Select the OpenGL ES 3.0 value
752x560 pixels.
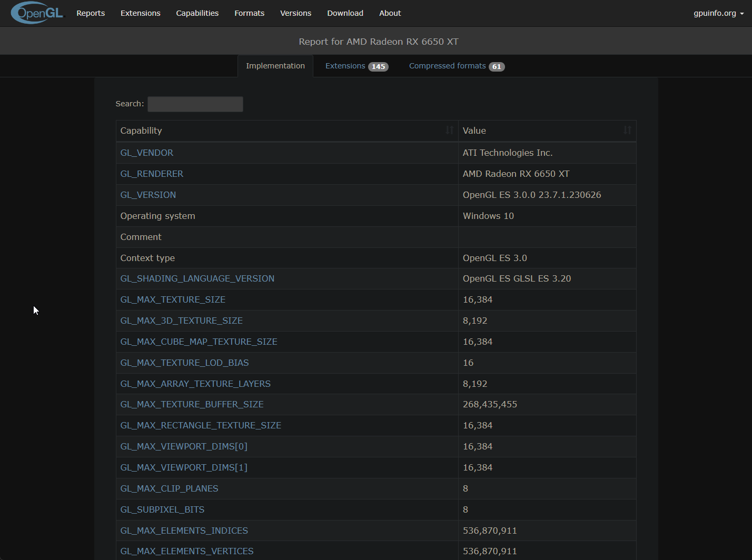495,258
